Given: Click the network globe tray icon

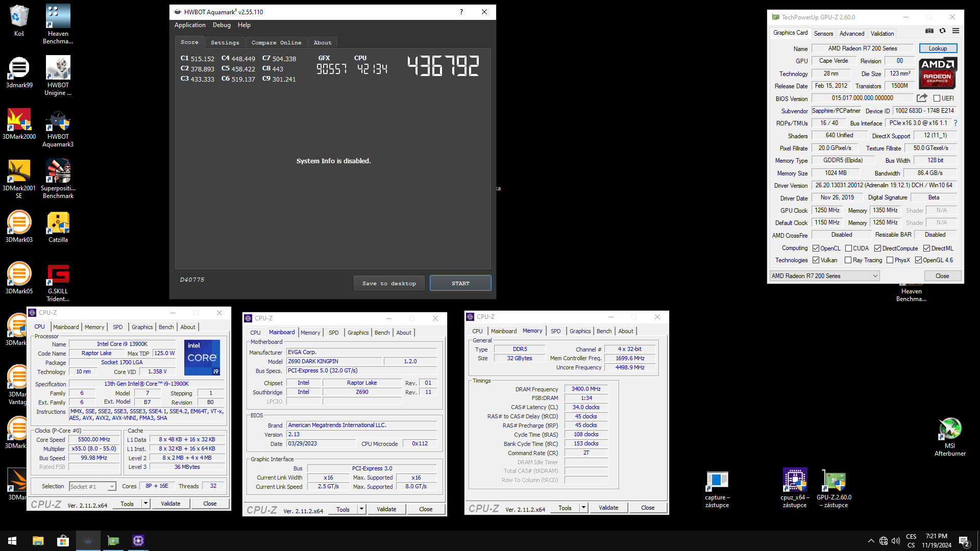Looking at the screenshot, I should click(x=883, y=541).
